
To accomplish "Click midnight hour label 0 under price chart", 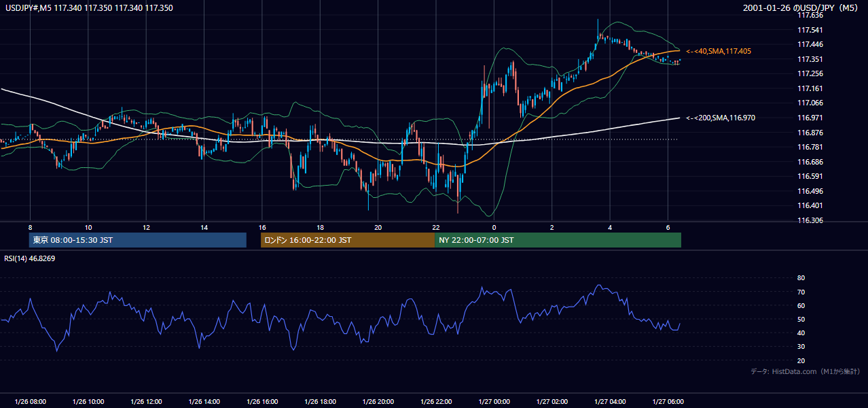I will point(494,227).
